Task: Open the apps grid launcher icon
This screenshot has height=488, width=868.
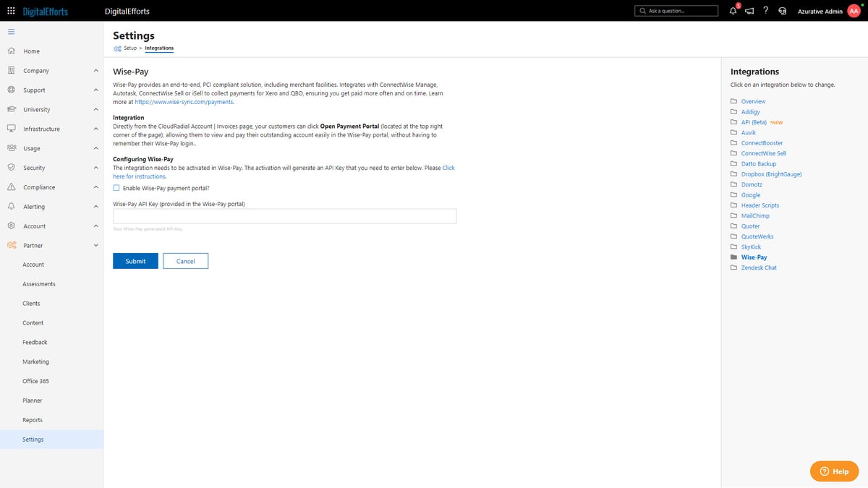Action: tap(10, 11)
